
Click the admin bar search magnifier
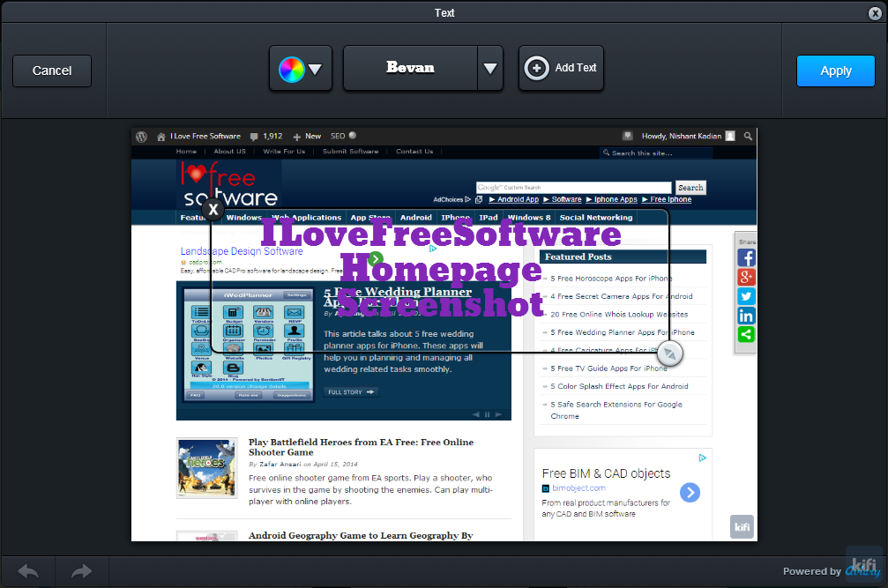[748, 137]
